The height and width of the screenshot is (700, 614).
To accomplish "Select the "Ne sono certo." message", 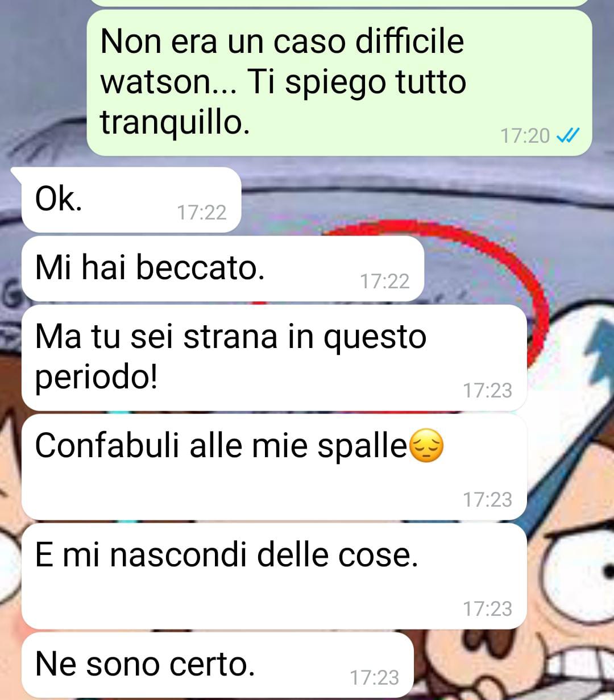I will point(217,665).
